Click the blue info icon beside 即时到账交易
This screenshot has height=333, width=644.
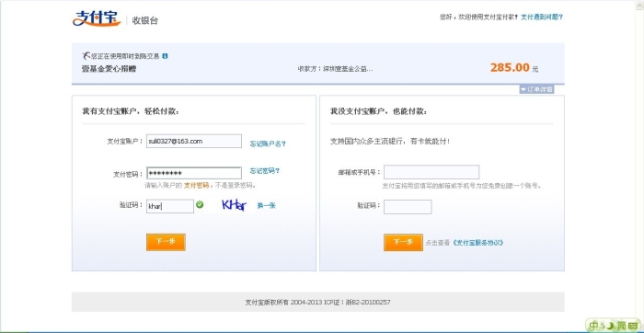pyautogui.click(x=165, y=56)
